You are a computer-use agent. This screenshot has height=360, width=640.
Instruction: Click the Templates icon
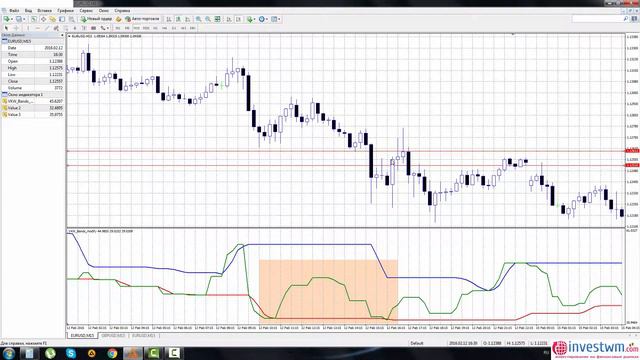(x=274, y=19)
